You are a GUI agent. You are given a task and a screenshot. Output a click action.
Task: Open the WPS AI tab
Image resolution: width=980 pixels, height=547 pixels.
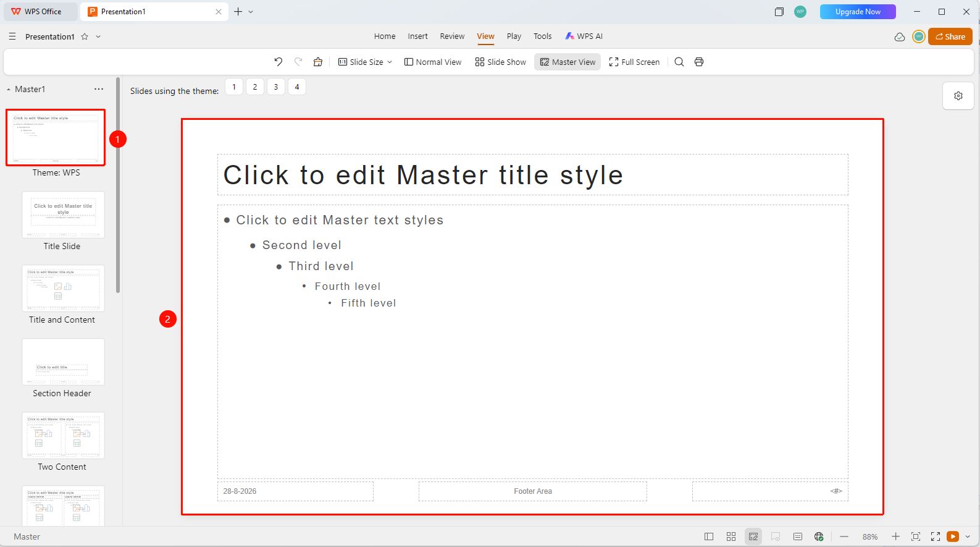pos(584,36)
